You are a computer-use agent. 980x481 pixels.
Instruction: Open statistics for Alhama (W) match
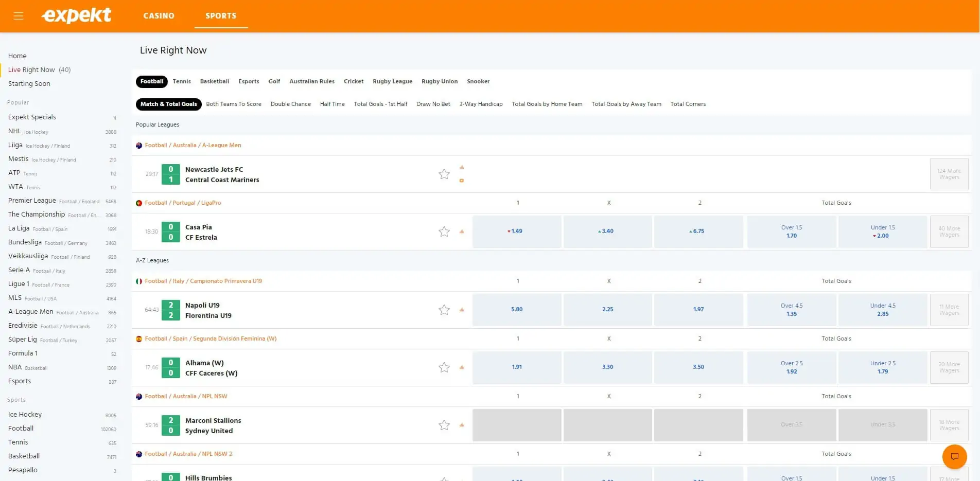pos(462,367)
